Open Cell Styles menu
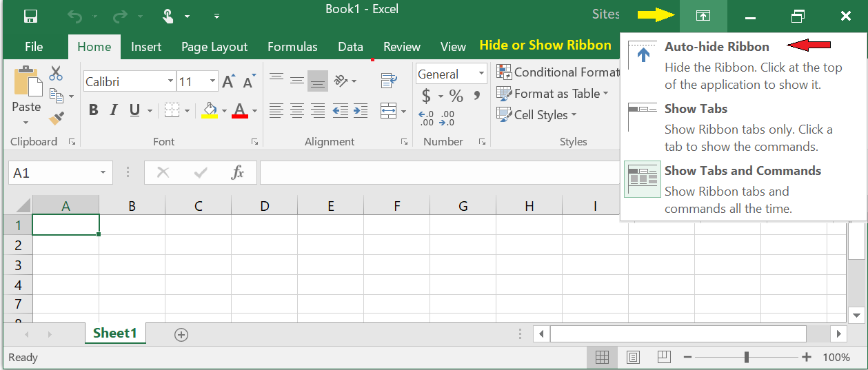This screenshot has width=868, height=370. coord(537,114)
